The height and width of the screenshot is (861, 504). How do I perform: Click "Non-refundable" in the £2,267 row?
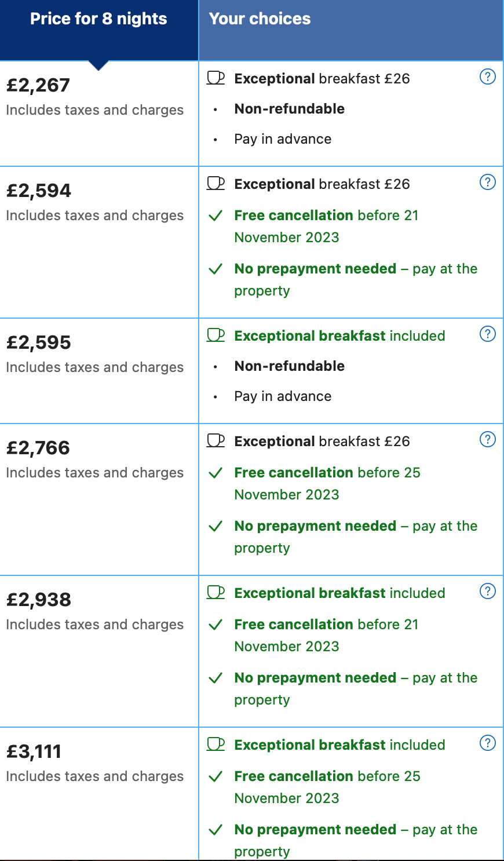(289, 109)
